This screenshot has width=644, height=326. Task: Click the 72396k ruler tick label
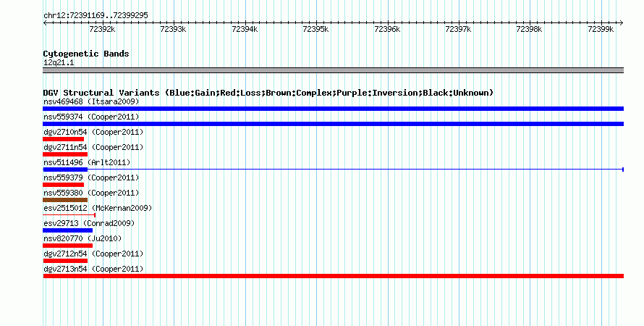click(387, 29)
